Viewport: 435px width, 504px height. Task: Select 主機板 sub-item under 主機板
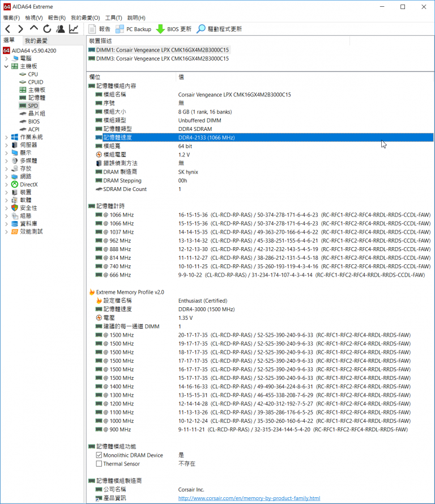pos(37,90)
